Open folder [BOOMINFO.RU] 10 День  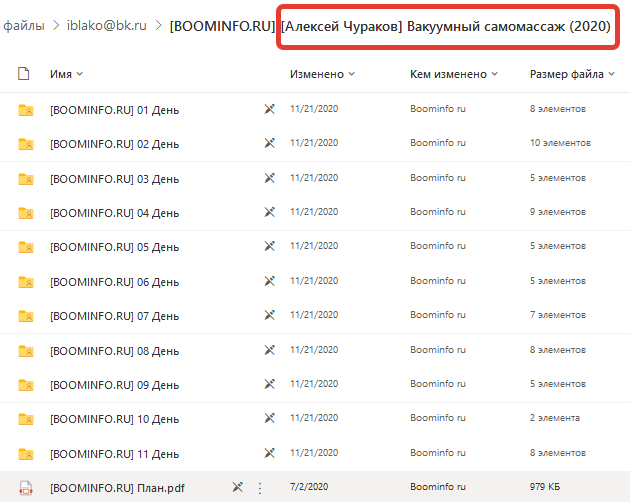[x=114, y=419]
